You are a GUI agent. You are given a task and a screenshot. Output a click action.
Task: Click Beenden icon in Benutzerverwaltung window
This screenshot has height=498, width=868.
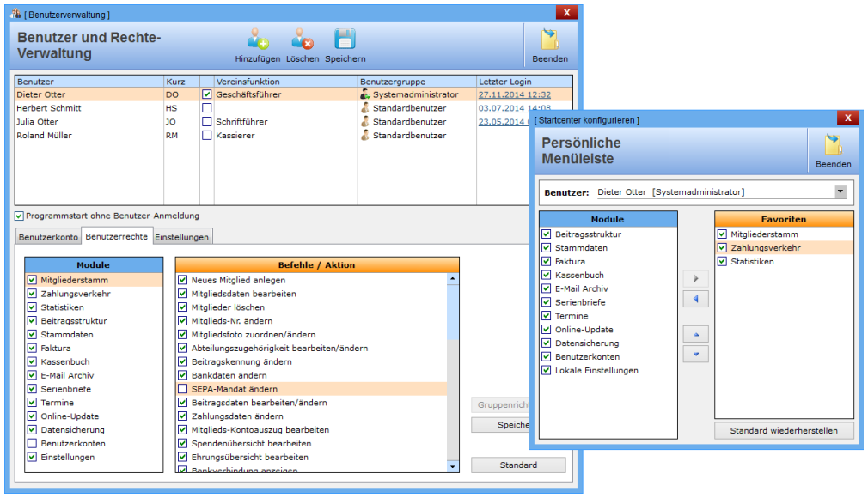tap(549, 40)
